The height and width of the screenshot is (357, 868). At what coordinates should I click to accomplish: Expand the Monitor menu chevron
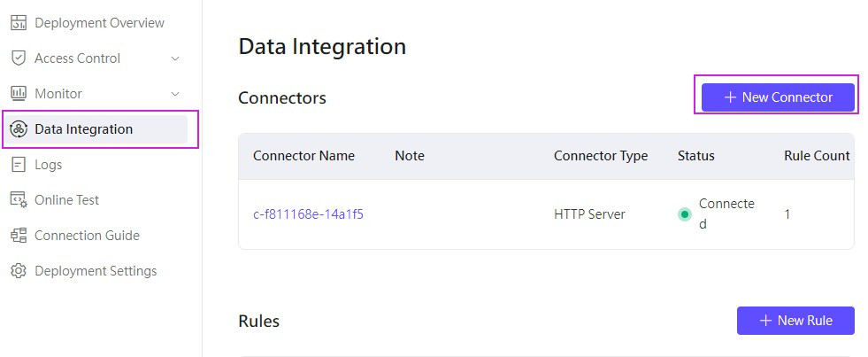[x=175, y=94]
